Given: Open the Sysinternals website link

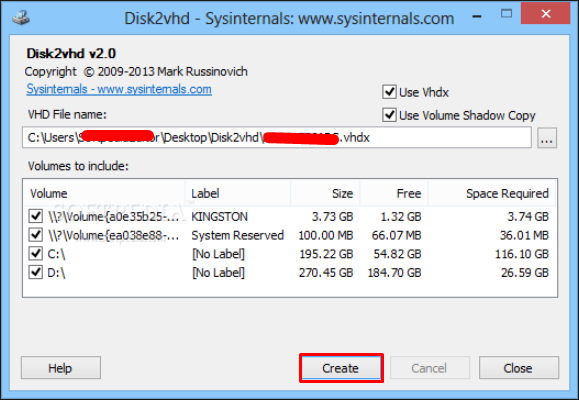Looking at the screenshot, I should (x=119, y=89).
